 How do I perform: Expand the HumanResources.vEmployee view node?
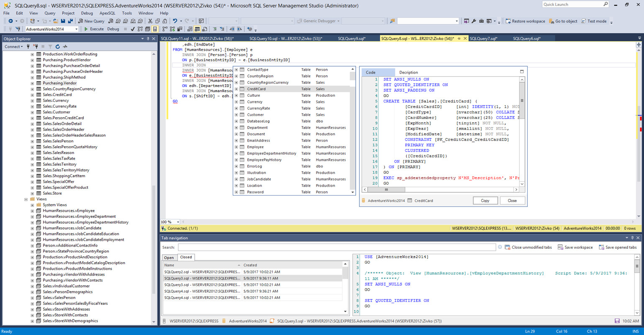point(32,211)
